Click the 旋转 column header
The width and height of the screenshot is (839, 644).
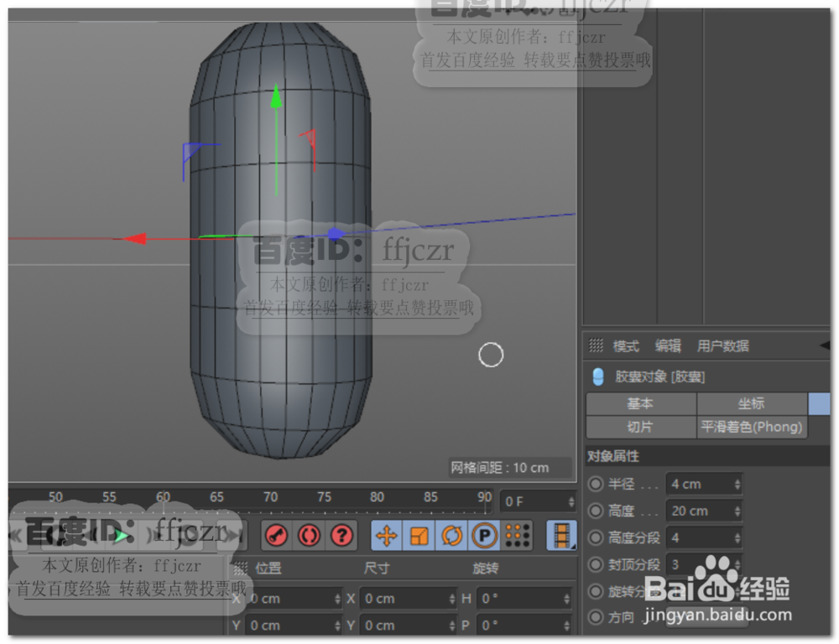[485, 568]
